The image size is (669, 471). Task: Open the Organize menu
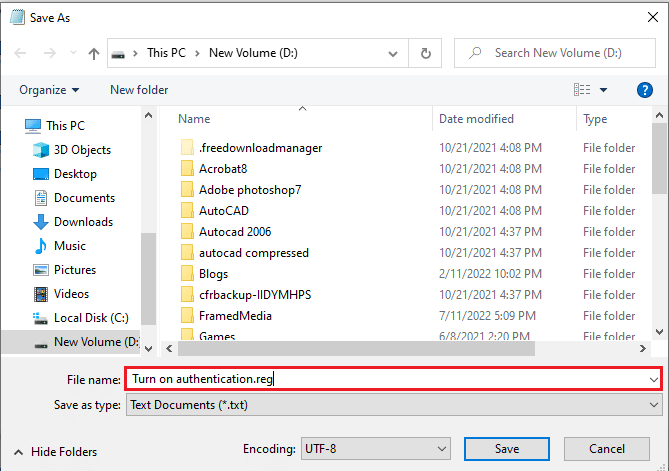click(x=49, y=90)
